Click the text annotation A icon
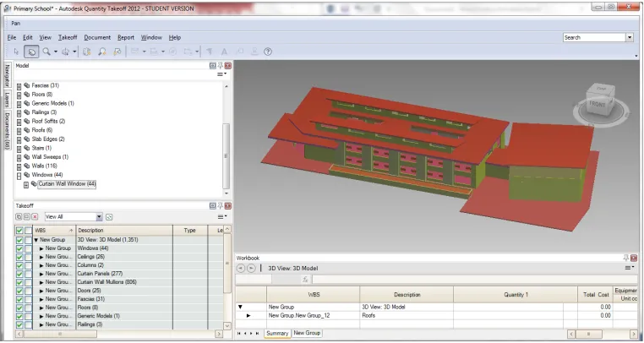 pos(224,52)
